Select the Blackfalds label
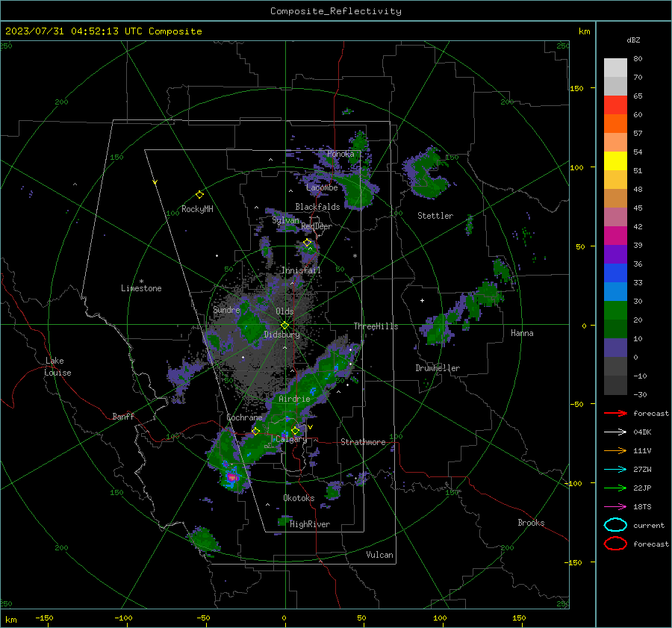The height and width of the screenshot is (628, 672). (317, 207)
